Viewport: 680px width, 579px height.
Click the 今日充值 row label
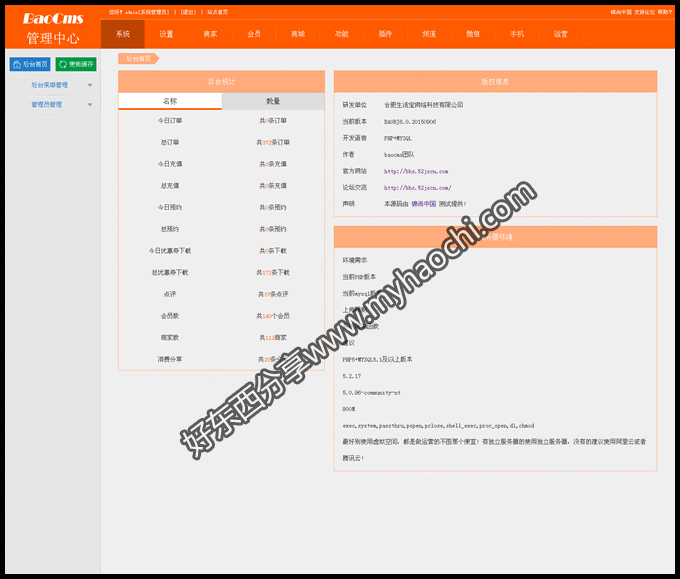click(170, 164)
